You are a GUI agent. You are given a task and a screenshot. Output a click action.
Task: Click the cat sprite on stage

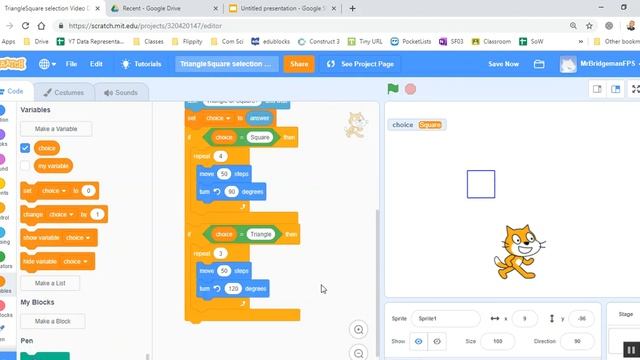[519, 252]
